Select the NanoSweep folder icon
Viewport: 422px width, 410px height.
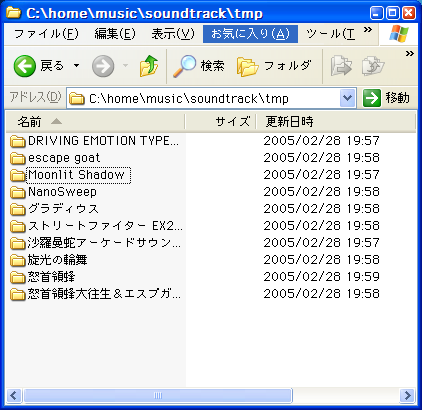(18, 192)
